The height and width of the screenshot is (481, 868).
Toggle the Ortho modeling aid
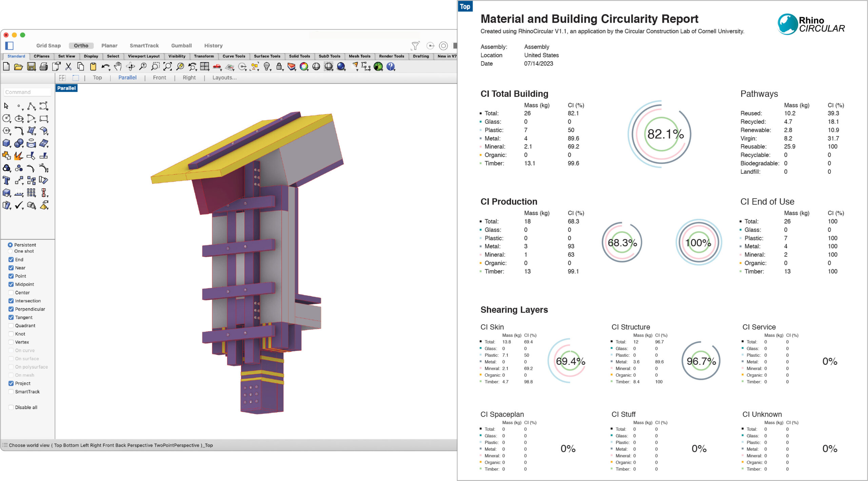pos(81,45)
